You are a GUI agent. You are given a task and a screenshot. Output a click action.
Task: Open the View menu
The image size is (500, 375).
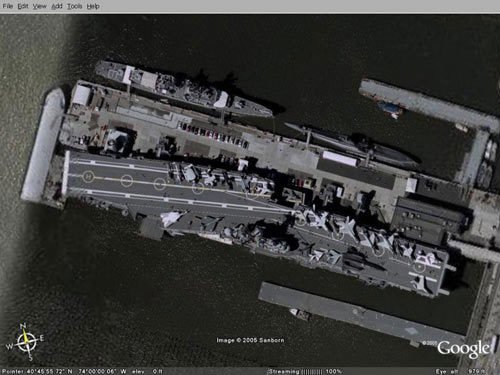[x=39, y=6]
